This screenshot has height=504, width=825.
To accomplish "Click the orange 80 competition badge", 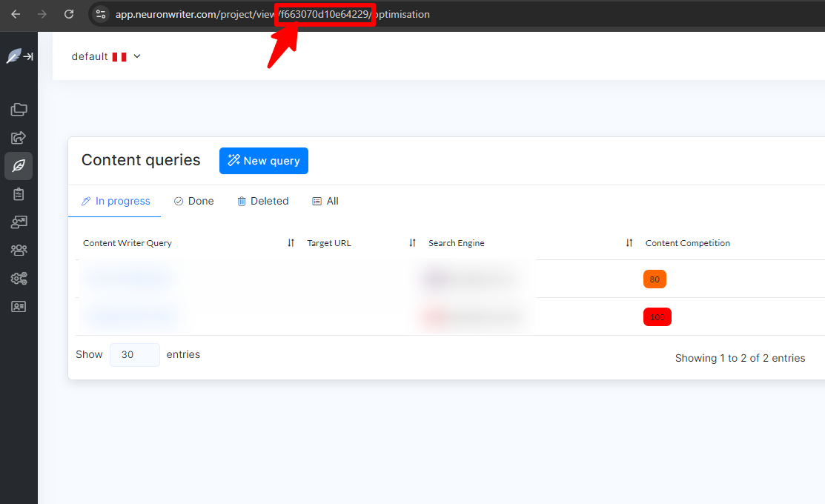I will 655,279.
